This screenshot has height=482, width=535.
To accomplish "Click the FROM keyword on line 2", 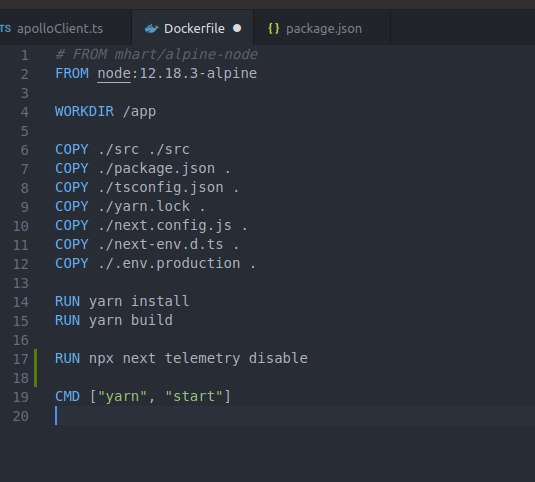I will 72,73.
